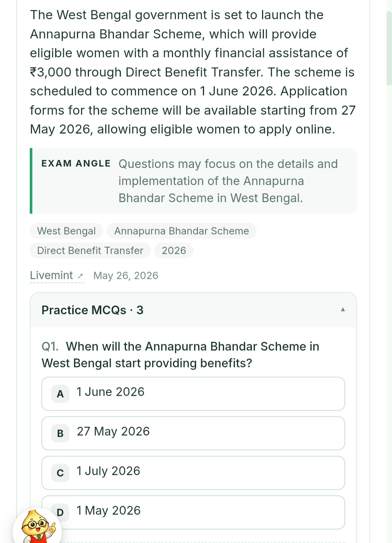Select option B, 27 May 2026
The width and height of the screenshot is (392, 543).
click(x=193, y=433)
